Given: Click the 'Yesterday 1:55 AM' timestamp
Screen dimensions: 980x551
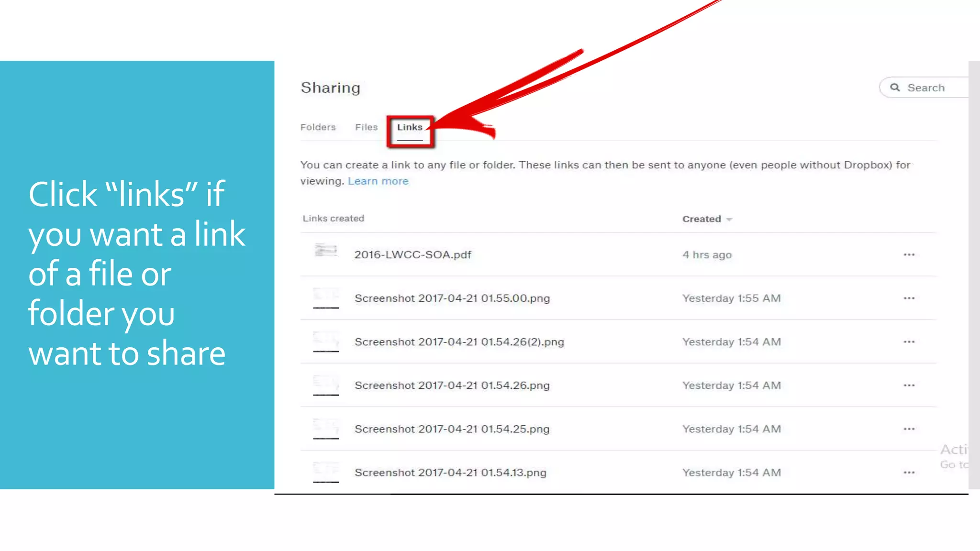Looking at the screenshot, I should (731, 298).
